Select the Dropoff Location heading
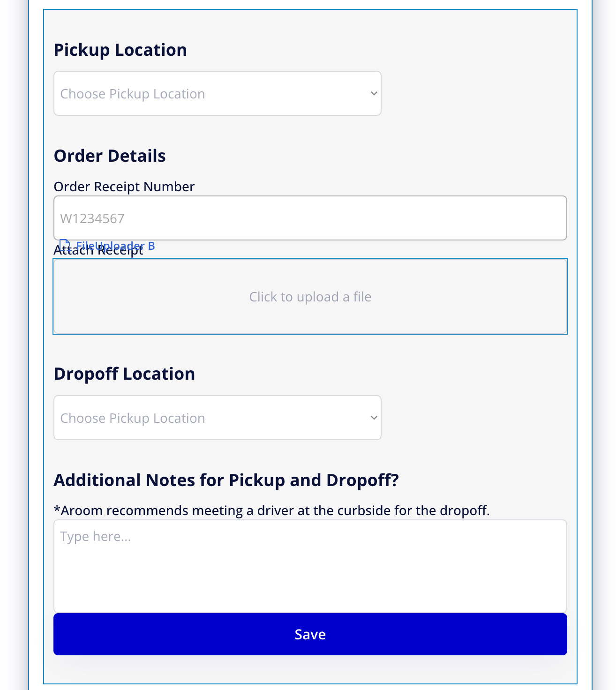The image size is (616, 690). click(x=124, y=374)
